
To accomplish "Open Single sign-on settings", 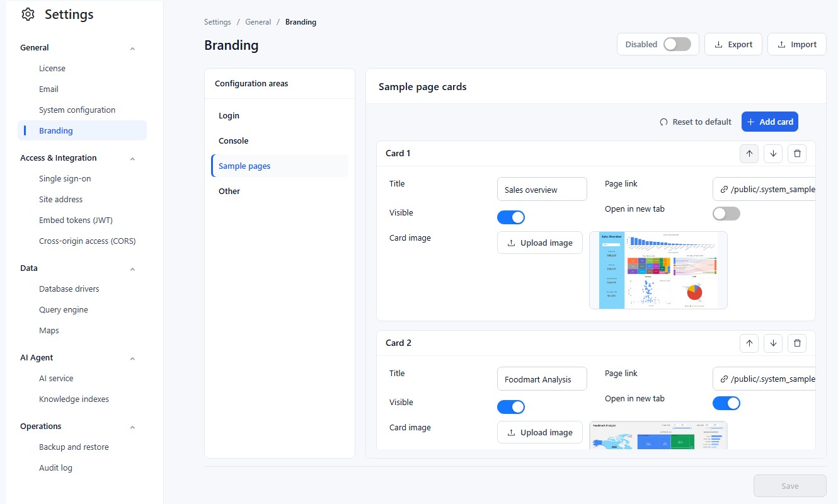I will 65,178.
